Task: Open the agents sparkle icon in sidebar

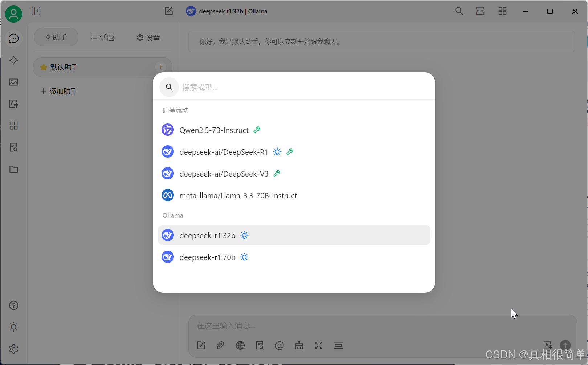Action: click(x=14, y=60)
